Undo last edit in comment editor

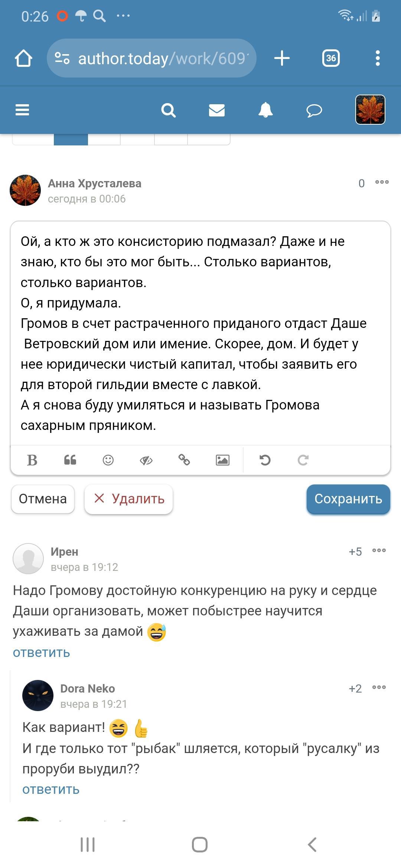(265, 460)
